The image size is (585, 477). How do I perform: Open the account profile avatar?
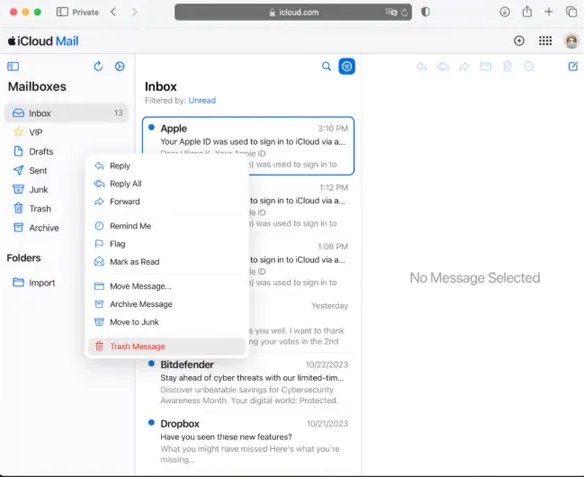572,41
